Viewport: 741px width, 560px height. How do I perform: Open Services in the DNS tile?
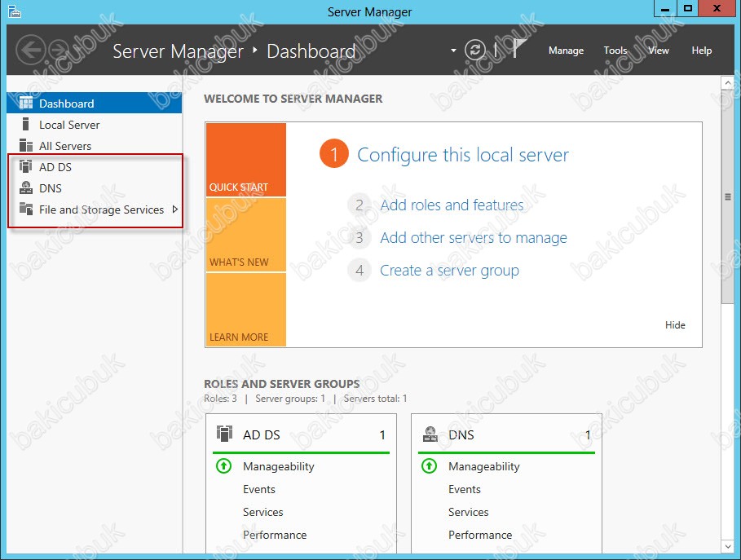pyautogui.click(x=469, y=512)
